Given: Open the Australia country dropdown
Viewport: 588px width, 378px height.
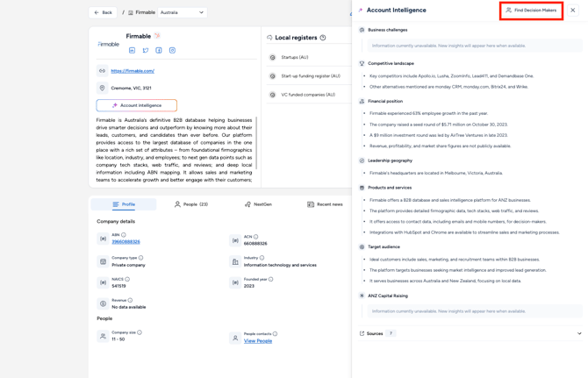Looking at the screenshot, I should [182, 12].
